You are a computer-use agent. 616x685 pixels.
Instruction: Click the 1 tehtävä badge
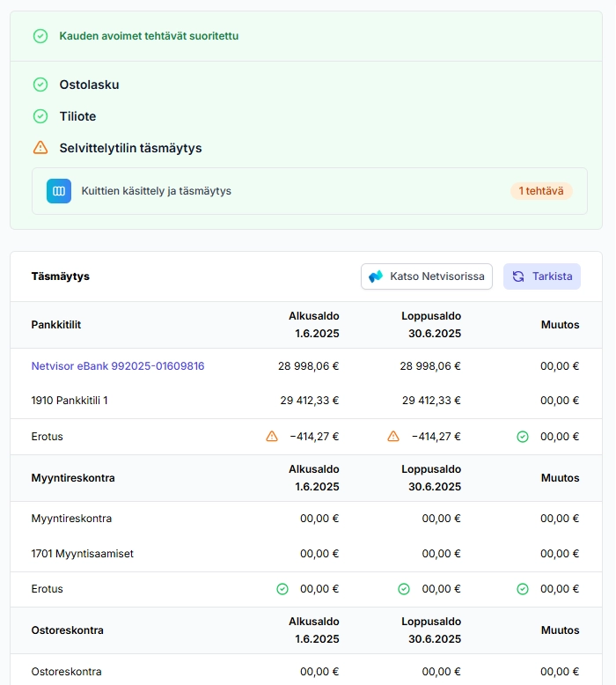tap(541, 191)
